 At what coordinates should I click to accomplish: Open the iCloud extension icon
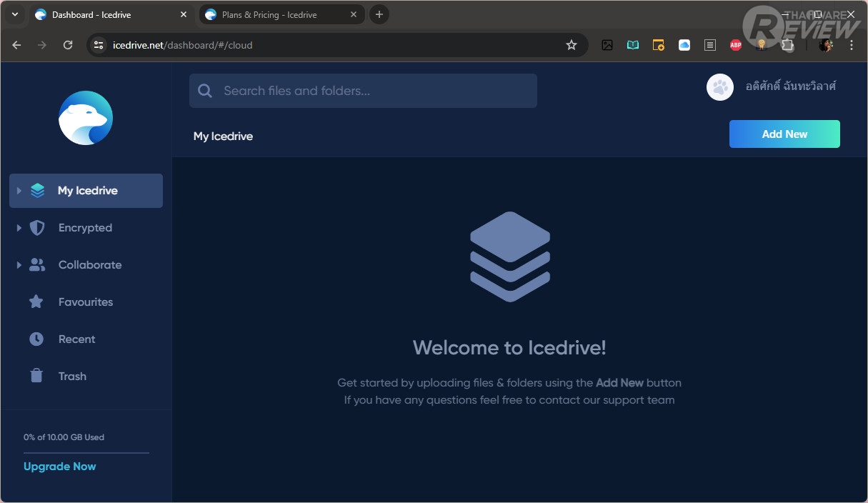[x=684, y=45]
